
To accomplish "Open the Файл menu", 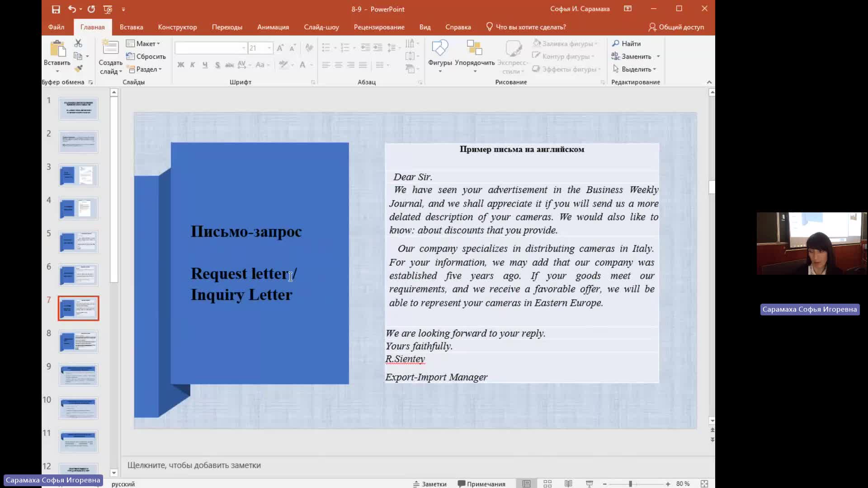I will click(56, 27).
